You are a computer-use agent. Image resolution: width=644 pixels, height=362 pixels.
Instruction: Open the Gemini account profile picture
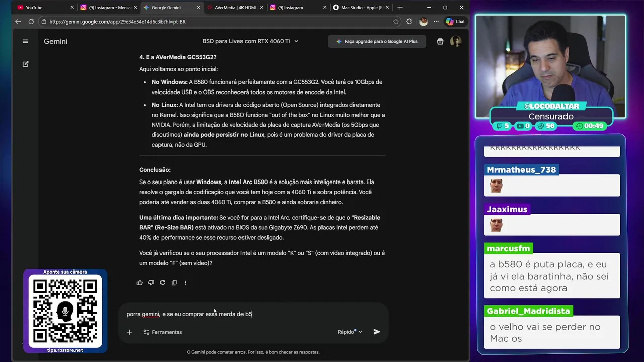pos(456,41)
